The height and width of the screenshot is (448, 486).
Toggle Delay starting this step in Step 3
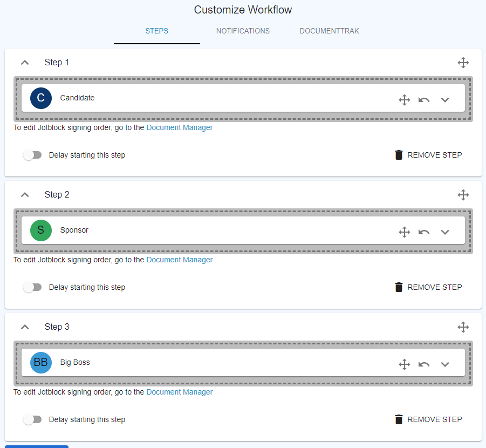point(32,419)
